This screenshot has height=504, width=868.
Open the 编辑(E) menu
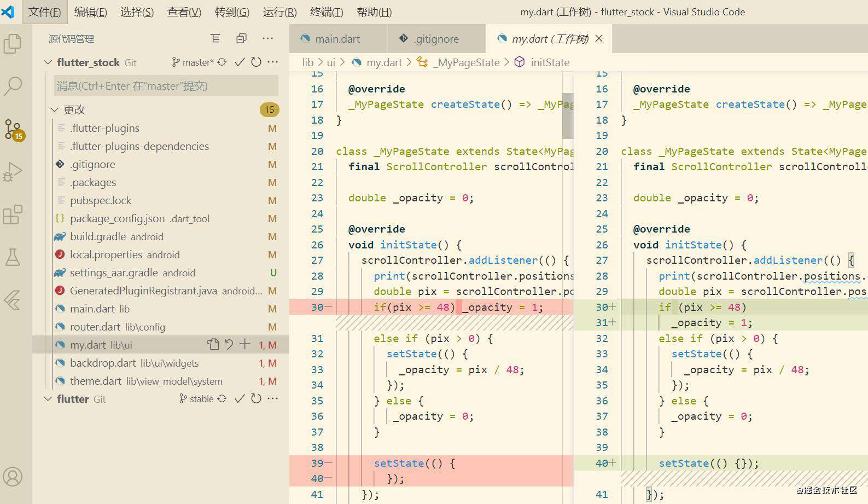pos(91,11)
